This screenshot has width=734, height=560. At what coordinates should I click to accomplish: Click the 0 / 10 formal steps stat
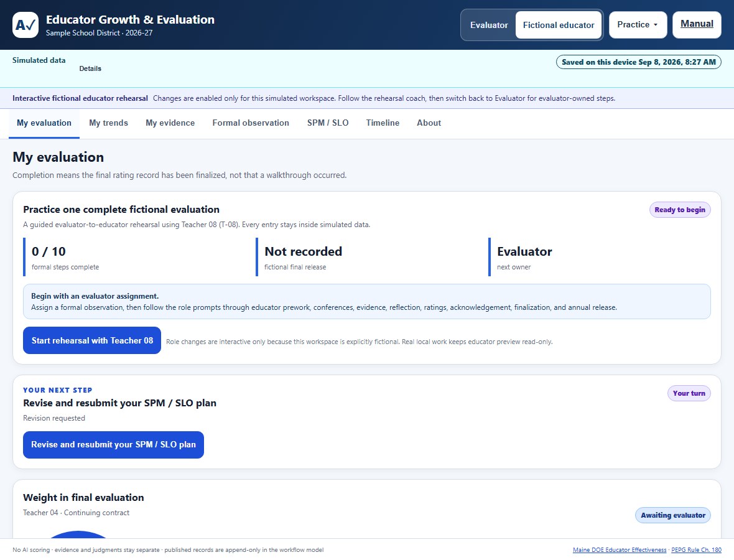[136, 257]
